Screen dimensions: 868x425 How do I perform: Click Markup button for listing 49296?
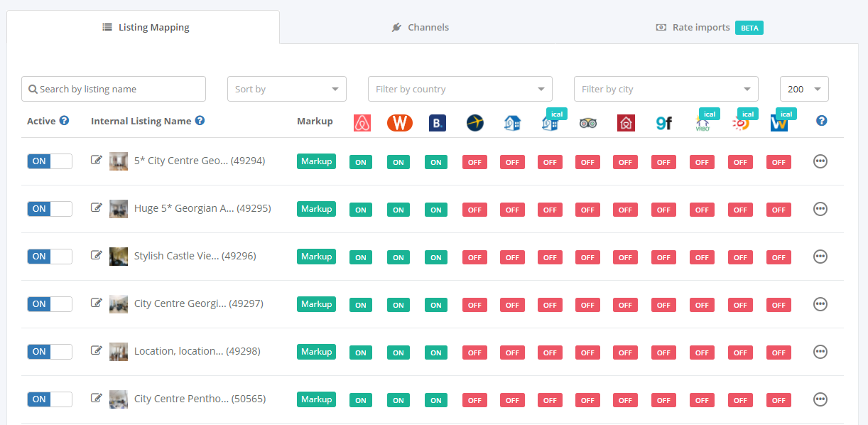pyautogui.click(x=316, y=257)
